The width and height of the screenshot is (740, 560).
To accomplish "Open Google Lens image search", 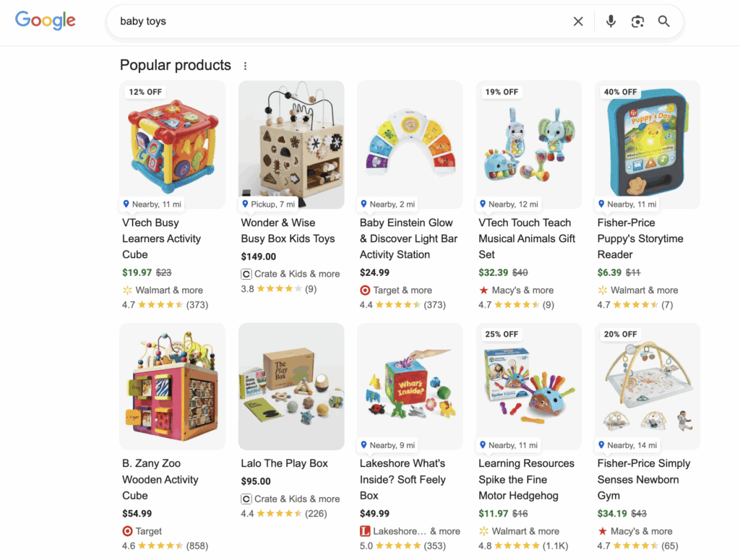I will coord(637,21).
